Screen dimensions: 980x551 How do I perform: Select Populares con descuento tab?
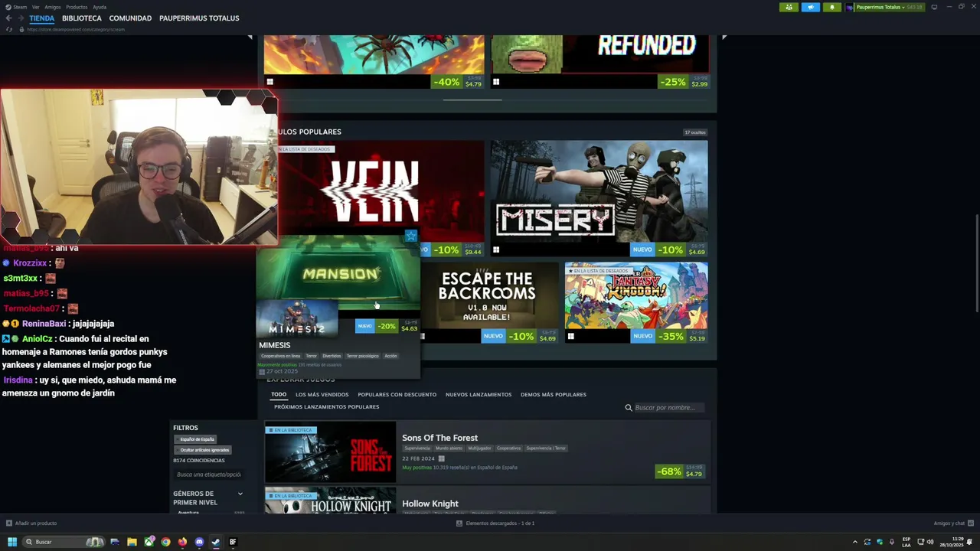397,395
